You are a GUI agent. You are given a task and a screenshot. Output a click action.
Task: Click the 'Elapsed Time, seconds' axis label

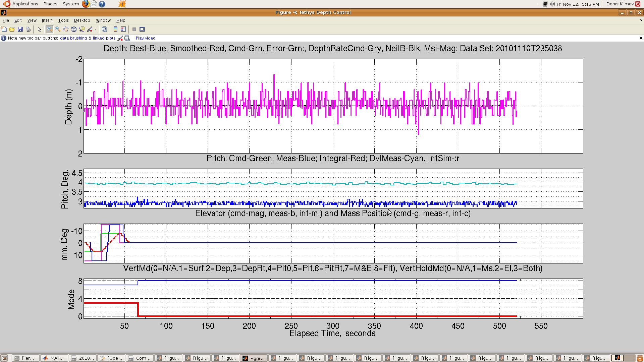(x=332, y=334)
